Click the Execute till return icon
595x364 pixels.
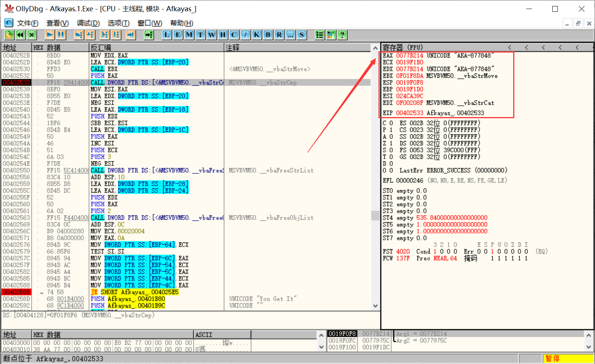[x=131, y=35]
